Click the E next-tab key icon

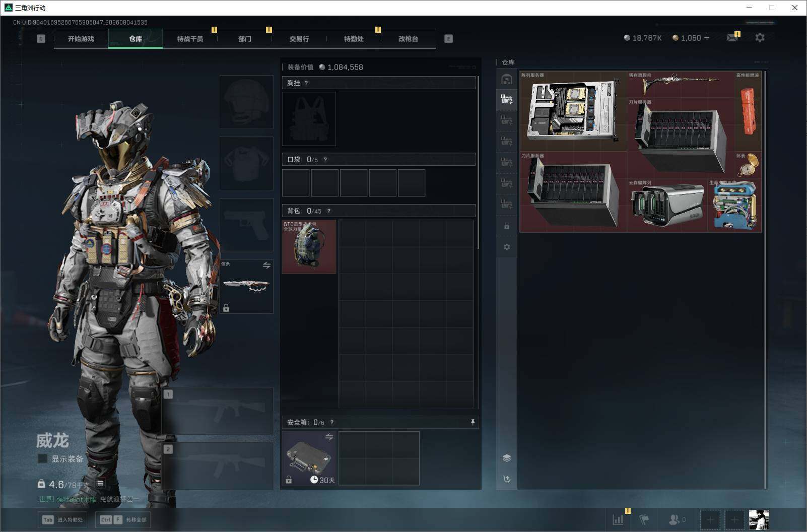(448, 39)
